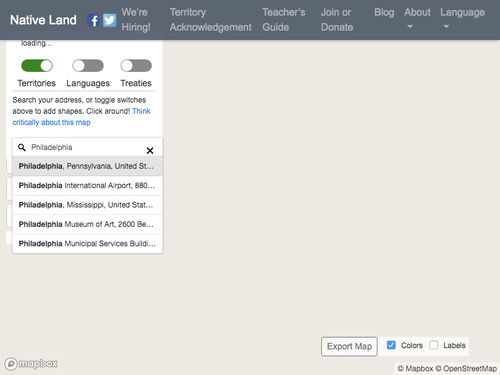Turn on the Languages switch
The image size is (500, 375).
(88, 66)
